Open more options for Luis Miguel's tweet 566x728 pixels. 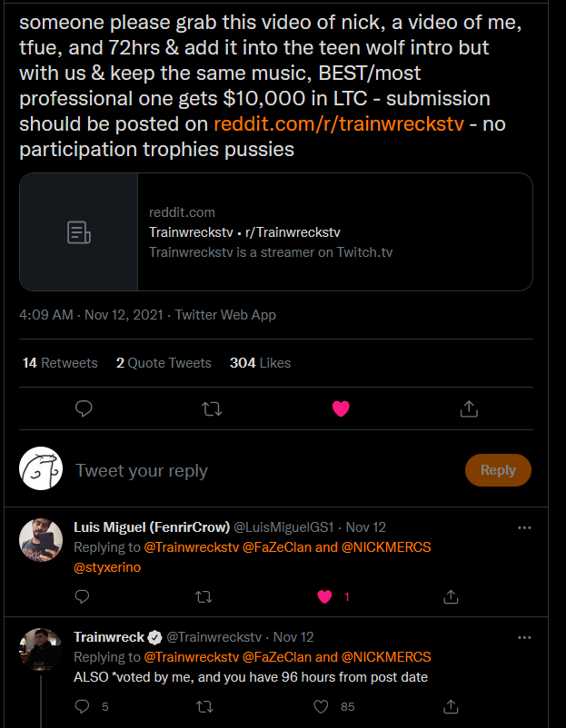[524, 527]
